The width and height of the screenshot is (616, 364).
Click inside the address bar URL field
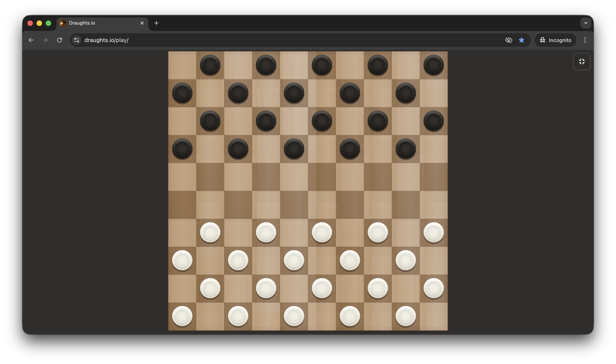172,40
